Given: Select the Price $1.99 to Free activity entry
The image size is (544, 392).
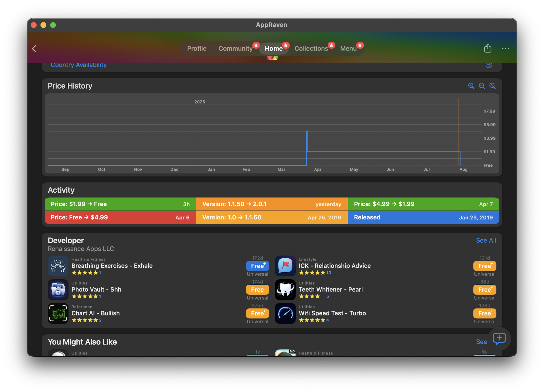Looking at the screenshot, I should (120, 204).
